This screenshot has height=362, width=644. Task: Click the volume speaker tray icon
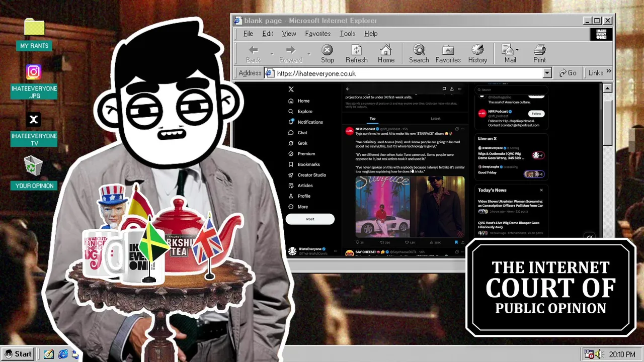[x=599, y=354]
